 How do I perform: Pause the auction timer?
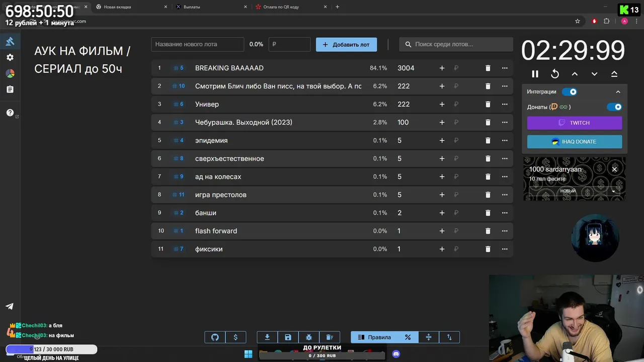[535, 74]
